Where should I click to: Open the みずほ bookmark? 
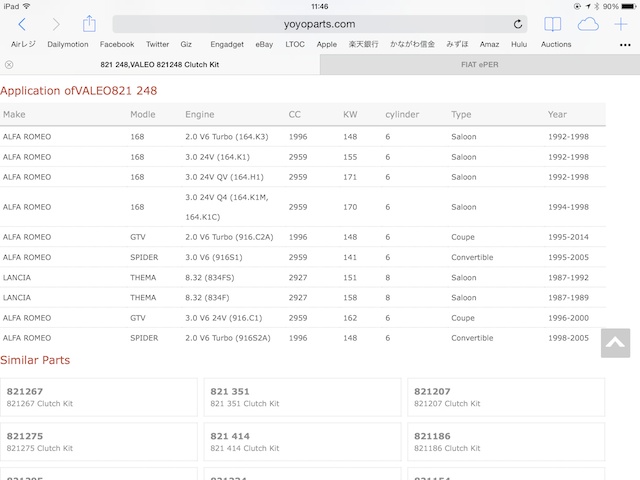click(457, 44)
